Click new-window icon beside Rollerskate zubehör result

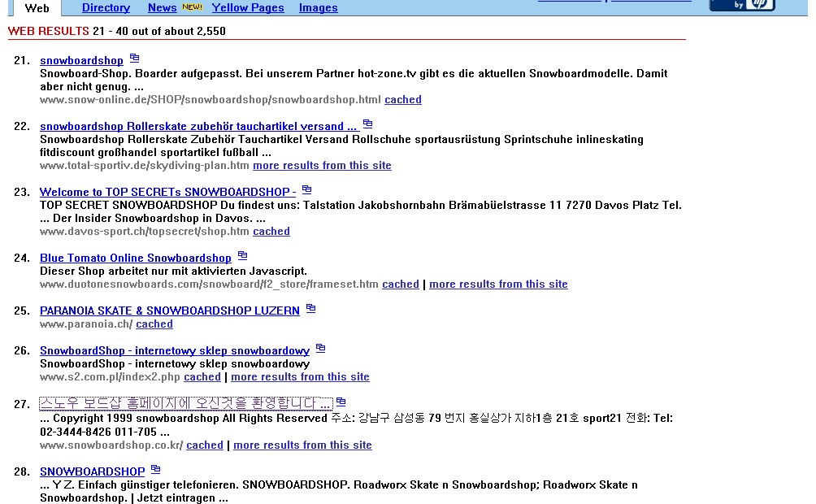[x=367, y=124]
